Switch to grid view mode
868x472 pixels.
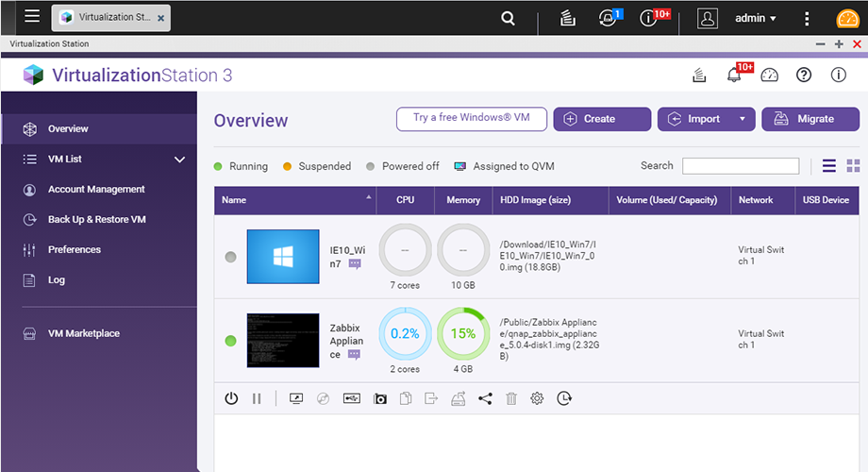(x=853, y=165)
